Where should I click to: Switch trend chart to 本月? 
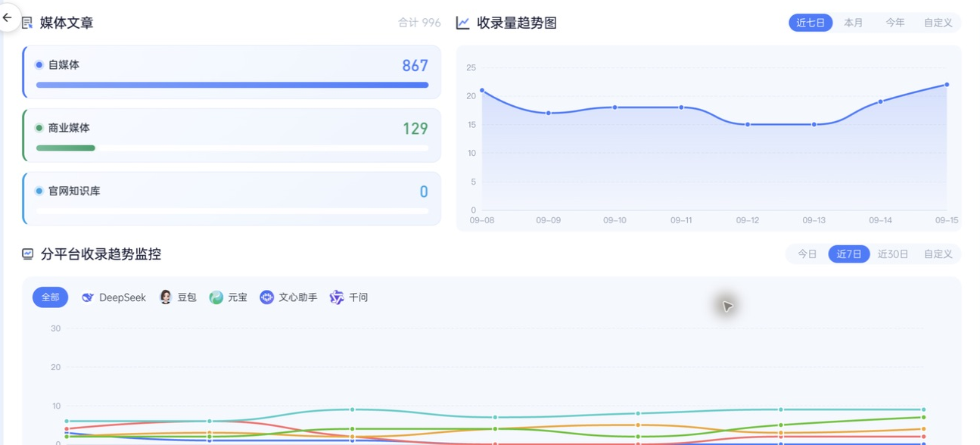[x=854, y=23]
